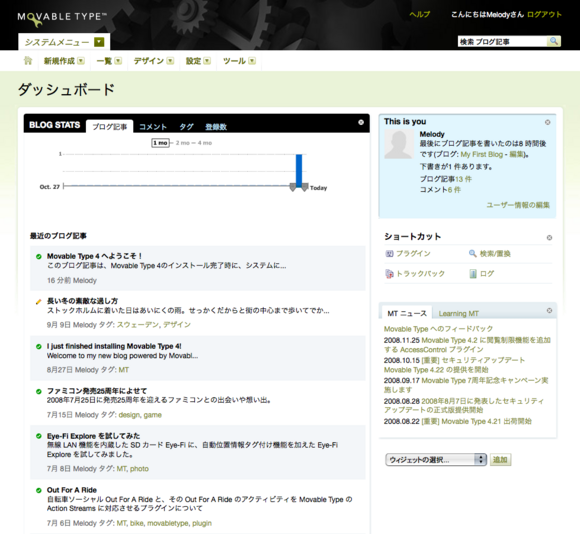Click the left range handle on chart
Viewport: 580px width, 534px height.
pyautogui.click(x=293, y=187)
